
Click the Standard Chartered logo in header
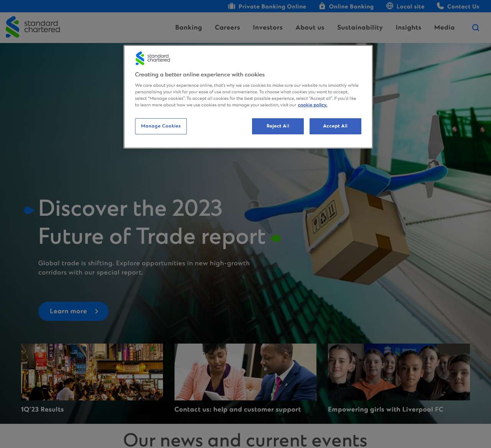pyautogui.click(x=33, y=27)
